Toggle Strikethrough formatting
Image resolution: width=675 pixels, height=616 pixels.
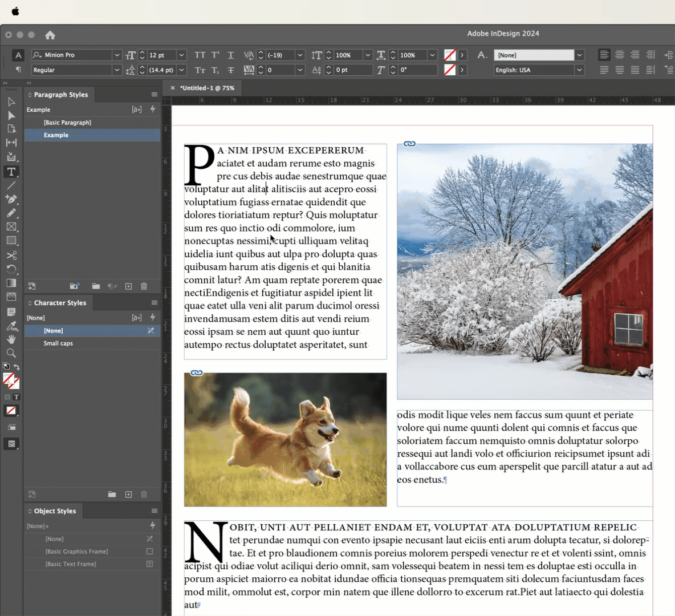click(x=231, y=70)
